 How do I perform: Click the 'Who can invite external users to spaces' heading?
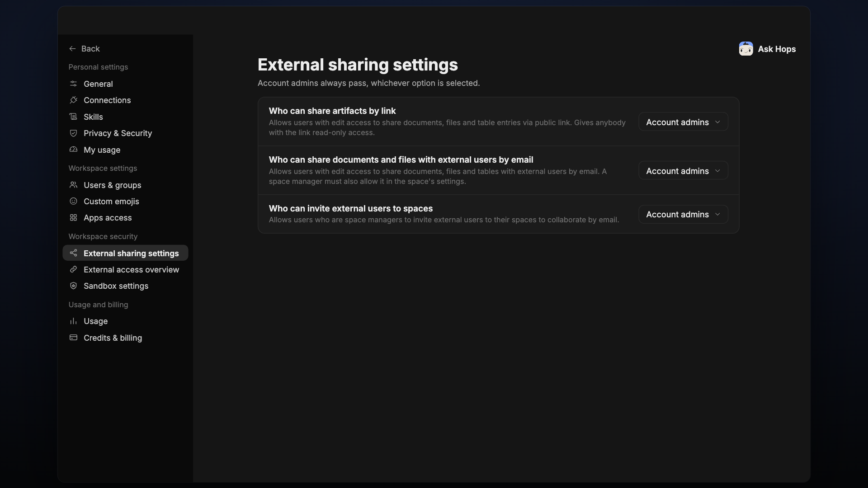pyautogui.click(x=351, y=208)
